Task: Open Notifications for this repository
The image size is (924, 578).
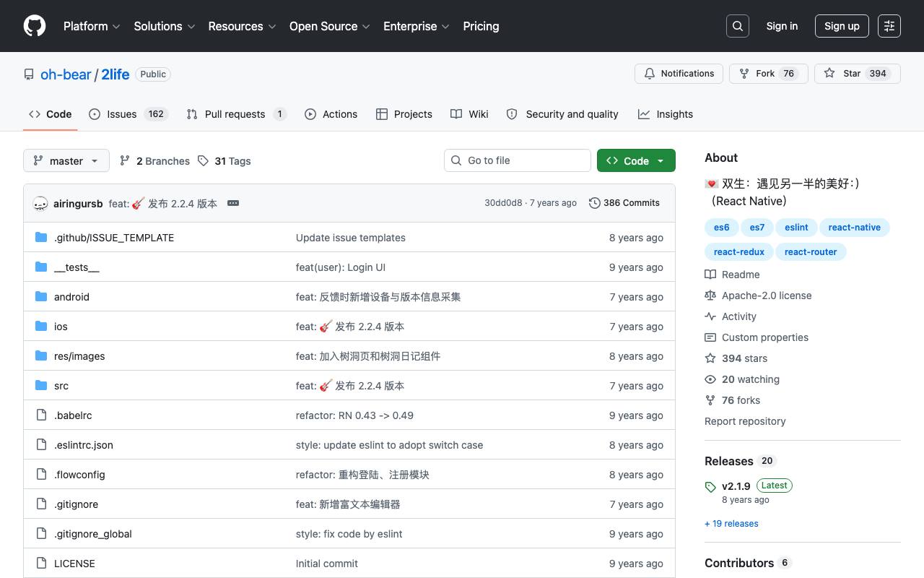Action: [679, 74]
